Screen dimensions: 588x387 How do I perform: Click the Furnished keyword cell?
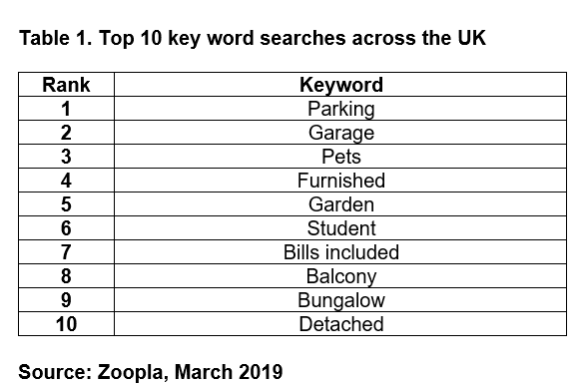340,181
